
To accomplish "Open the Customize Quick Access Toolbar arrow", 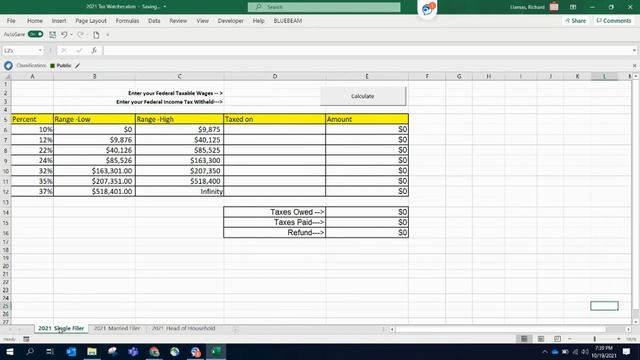I will tap(108, 35).
